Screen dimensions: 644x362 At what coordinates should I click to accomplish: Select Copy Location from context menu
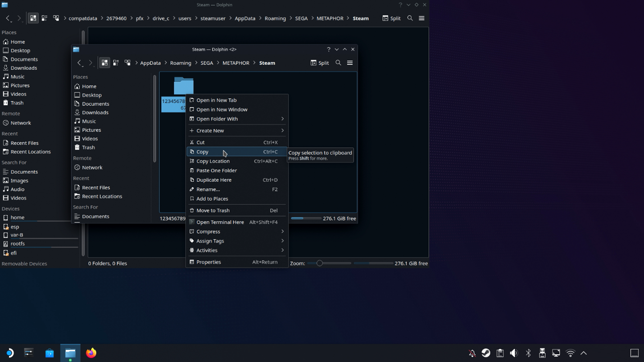click(213, 161)
